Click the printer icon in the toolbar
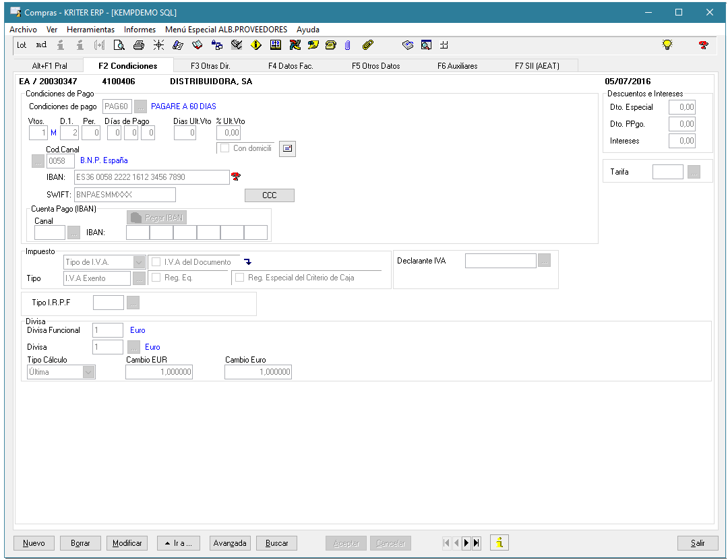This screenshot has width=728, height=560. (139, 45)
